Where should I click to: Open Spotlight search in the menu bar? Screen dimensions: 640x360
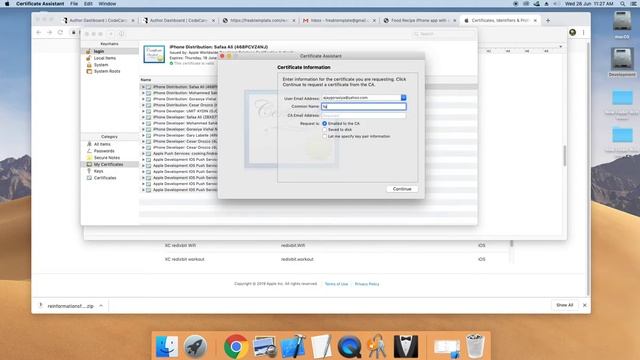(622, 4)
